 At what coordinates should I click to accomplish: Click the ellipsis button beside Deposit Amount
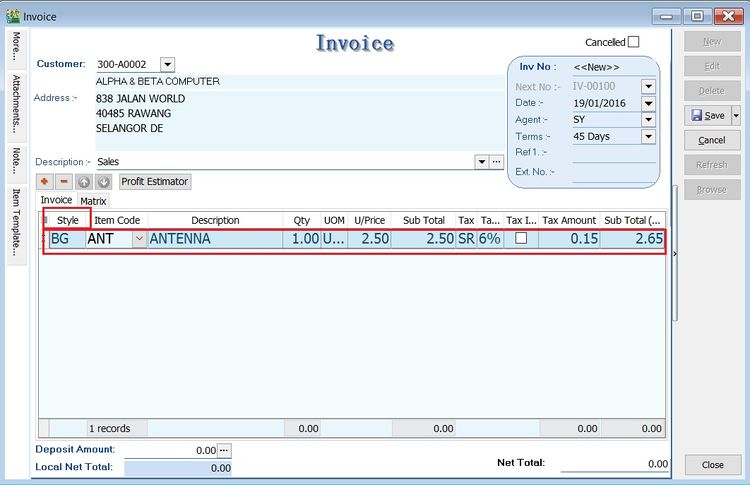tap(224, 450)
